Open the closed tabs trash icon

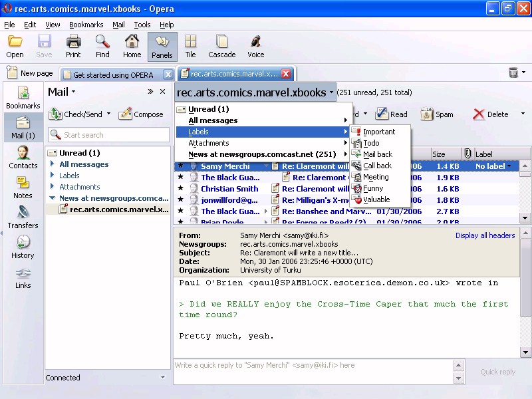point(513,73)
